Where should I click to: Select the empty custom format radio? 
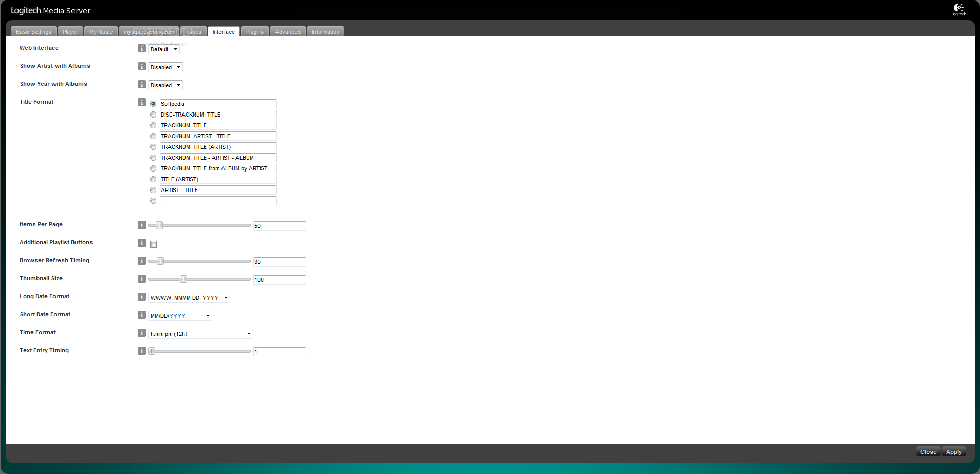click(x=153, y=201)
